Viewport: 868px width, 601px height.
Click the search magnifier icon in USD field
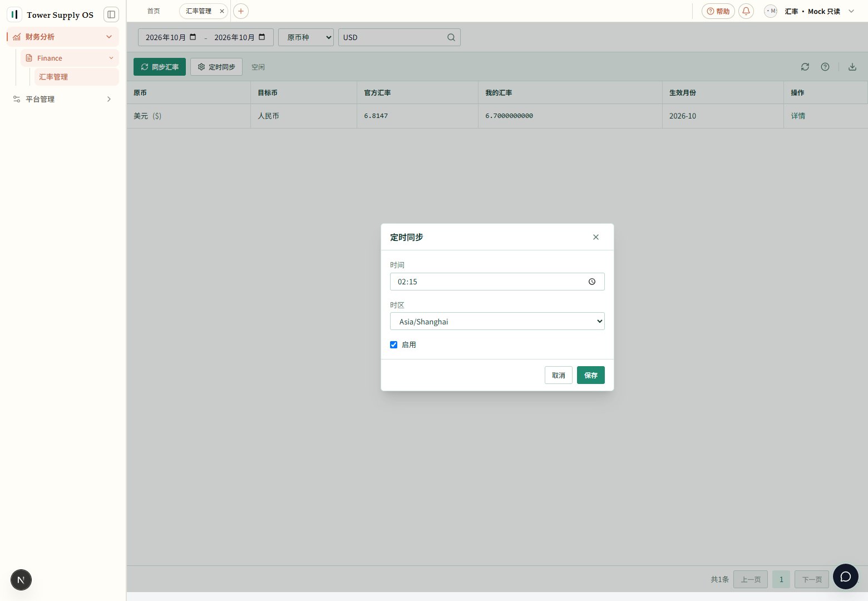click(x=451, y=37)
